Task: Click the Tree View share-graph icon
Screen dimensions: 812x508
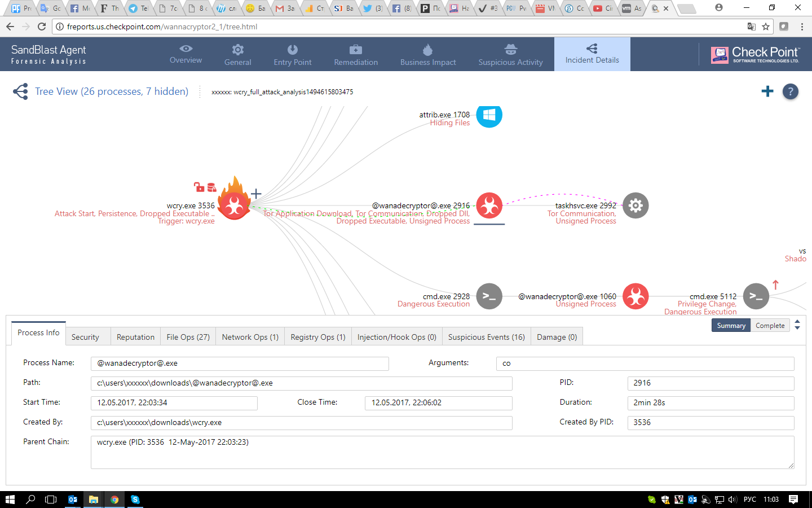Action: [20, 91]
